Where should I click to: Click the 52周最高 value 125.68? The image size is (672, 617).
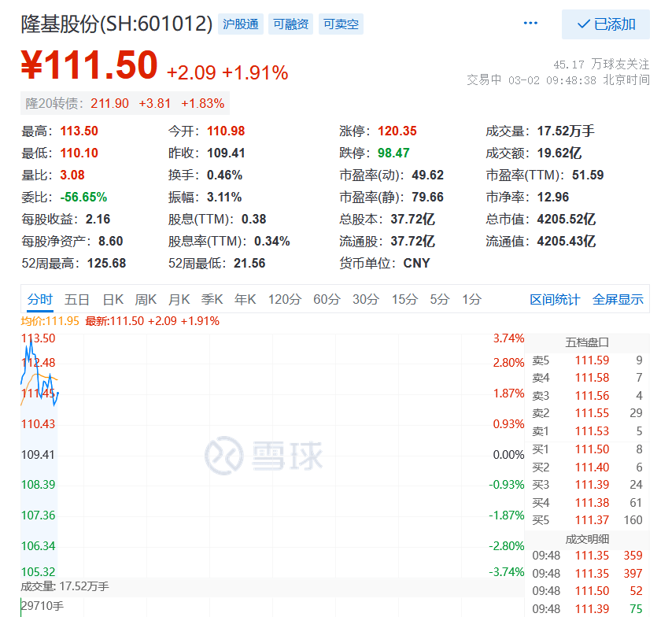[x=107, y=264]
